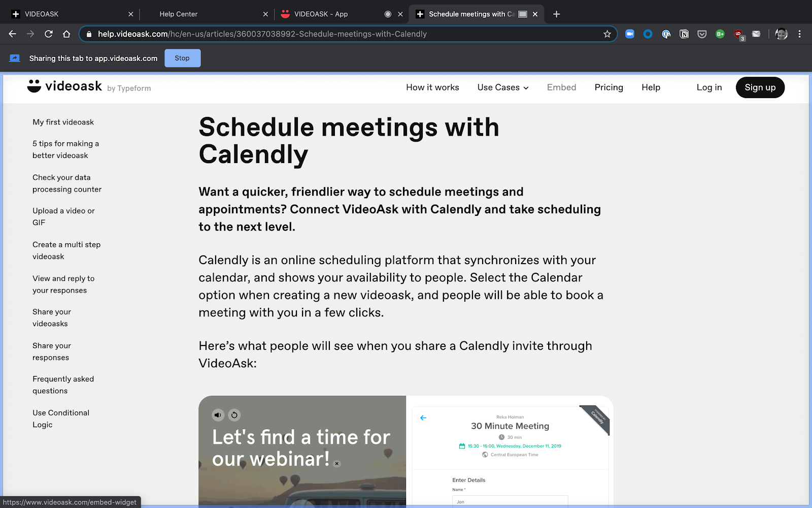Open the Notion web clipper extension
Image resolution: width=812 pixels, height=508 pixels.
click(684, 34)
